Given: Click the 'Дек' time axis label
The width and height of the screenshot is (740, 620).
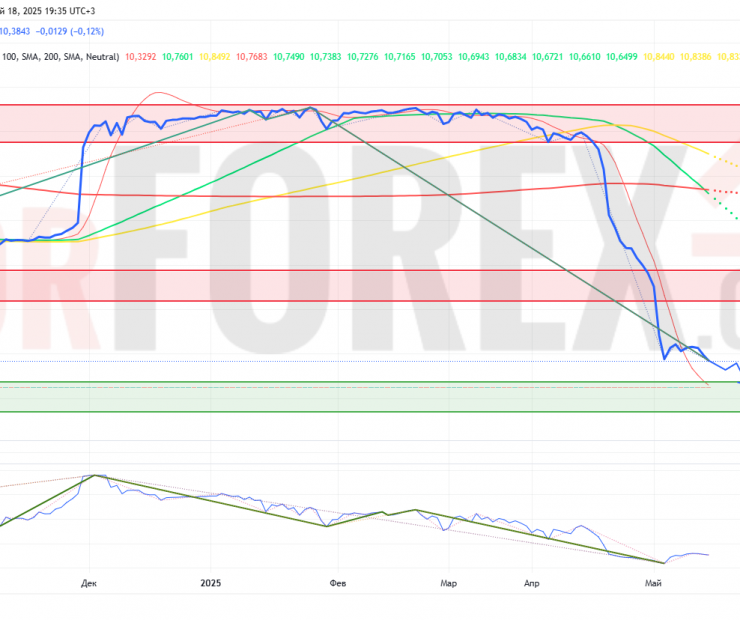Looking at the screenshot, I should point(89,584).
